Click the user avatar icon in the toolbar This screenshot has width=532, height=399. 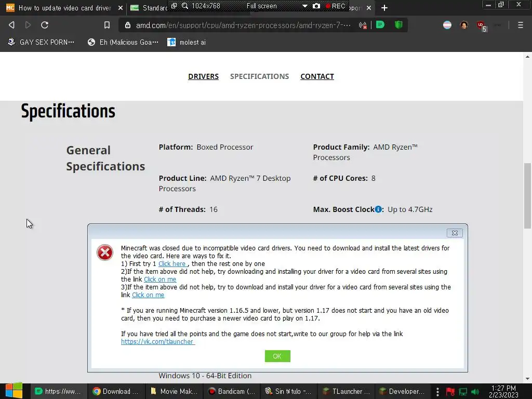(464, 25)
